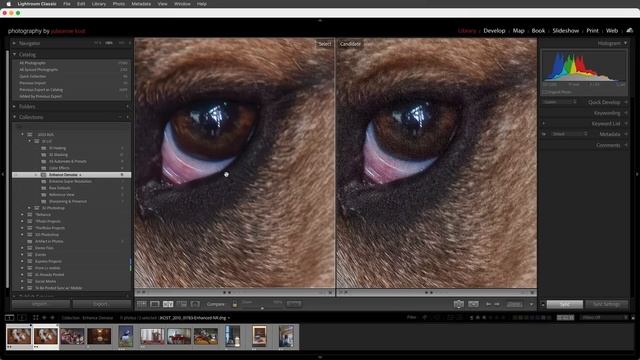Click the Make Select icon
Image resolution: width=640 pixels, height=360 pixels.
[473, 304]
